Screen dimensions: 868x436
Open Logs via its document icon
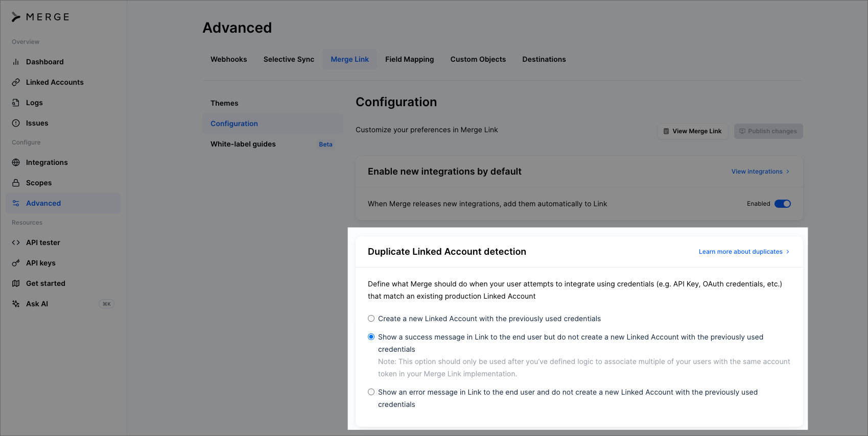tap(16, 103)
